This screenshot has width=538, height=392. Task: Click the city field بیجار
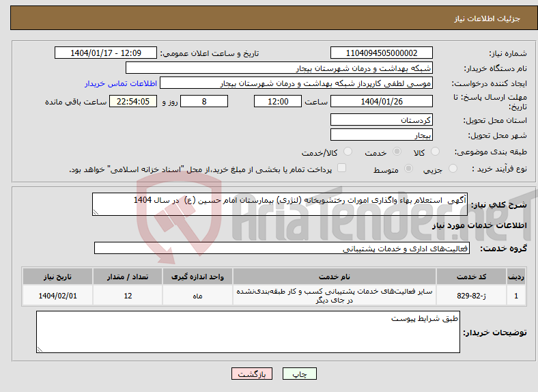381,135
